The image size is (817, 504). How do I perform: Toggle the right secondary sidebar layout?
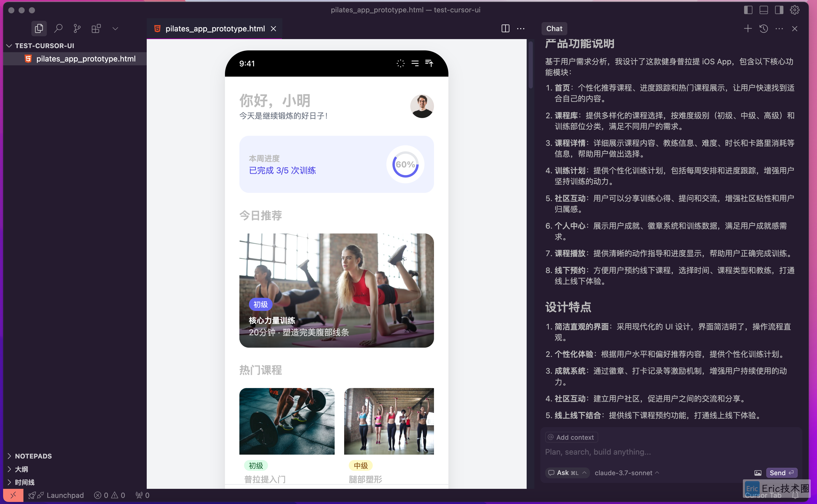(779, 10)
